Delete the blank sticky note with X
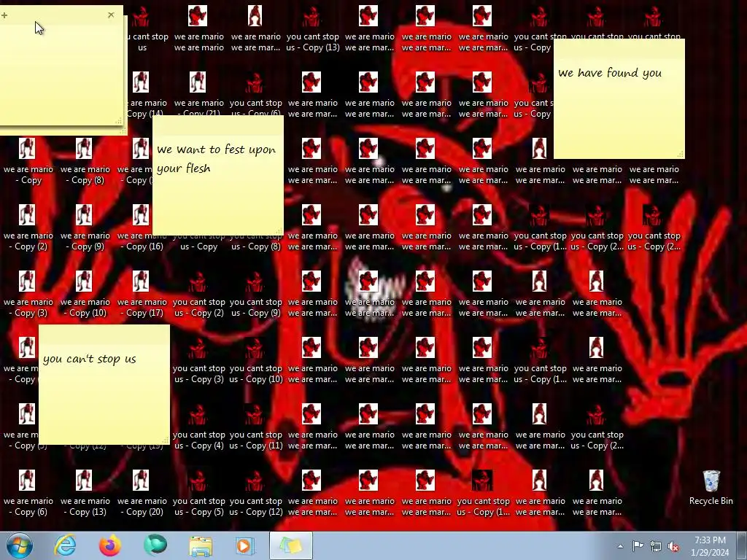 point(111,15)
